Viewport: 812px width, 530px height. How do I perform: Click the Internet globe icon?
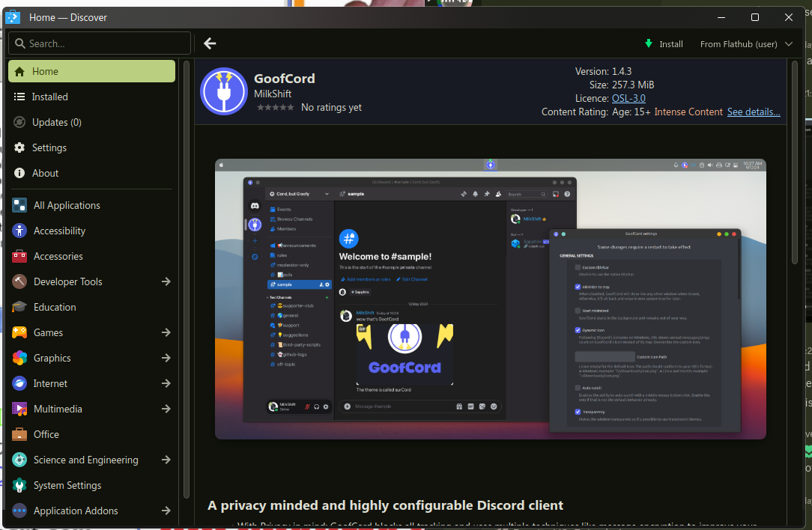(x=19, y=383)
